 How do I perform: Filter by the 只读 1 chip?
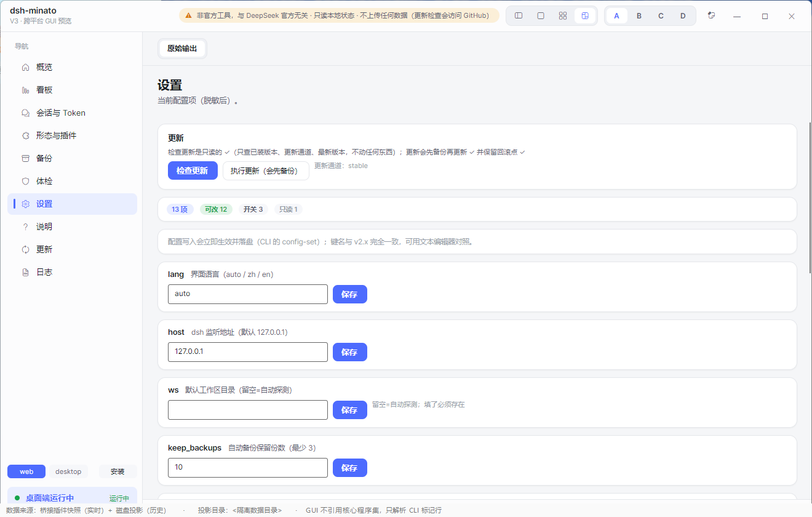click(x=288, y=209)
